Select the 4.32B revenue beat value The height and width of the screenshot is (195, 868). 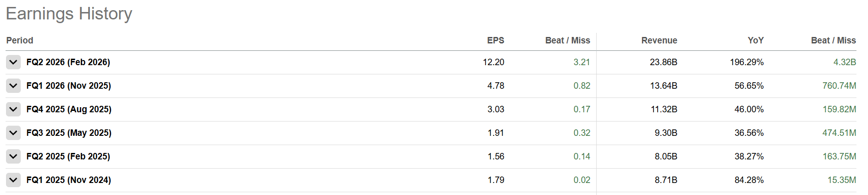click(x=844, y=62)
